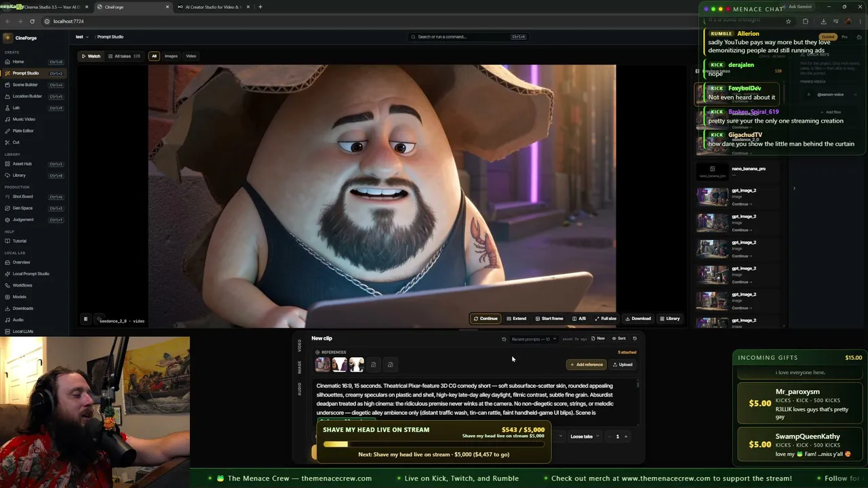Image resolution: width=868 pixels, height=488 pixels.
Task: Click Continue under the video preview
Action: coord(486,319)
